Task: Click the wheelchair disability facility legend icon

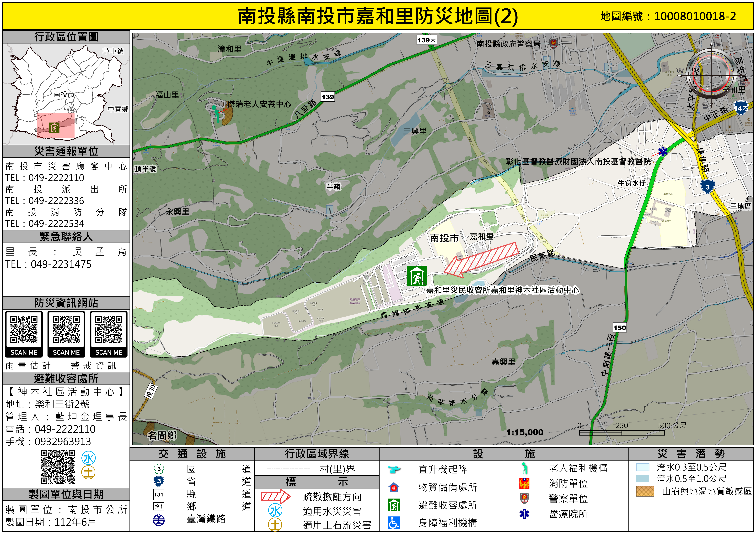Action: pos(394,523)
